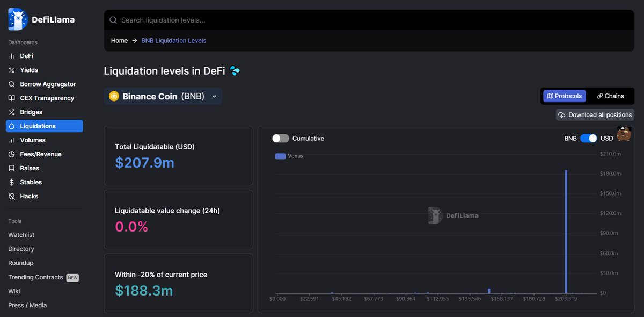Click the Borrow Aggregator magnifier icon
Screen dimensions: 644x317
[12, 84]
